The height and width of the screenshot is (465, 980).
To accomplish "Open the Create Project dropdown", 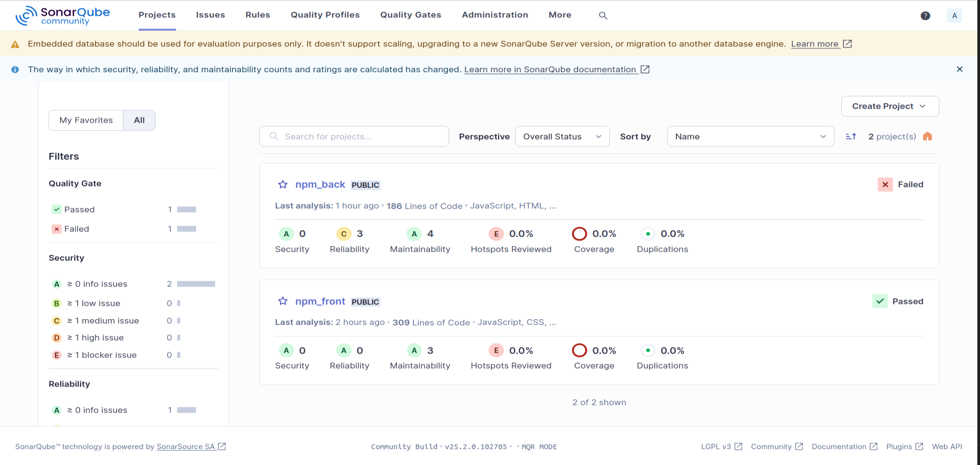I will pyautogui.click(x=890, y=106).
